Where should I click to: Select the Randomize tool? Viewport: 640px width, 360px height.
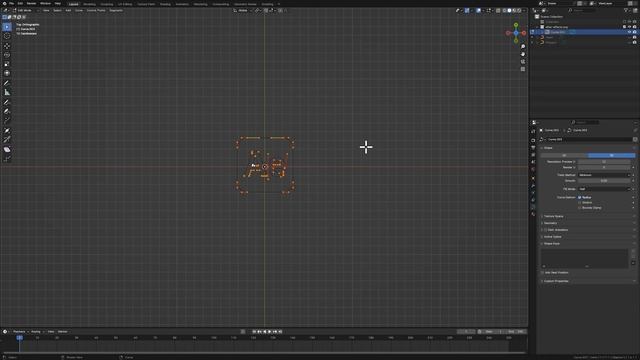[x=7, y=158]
